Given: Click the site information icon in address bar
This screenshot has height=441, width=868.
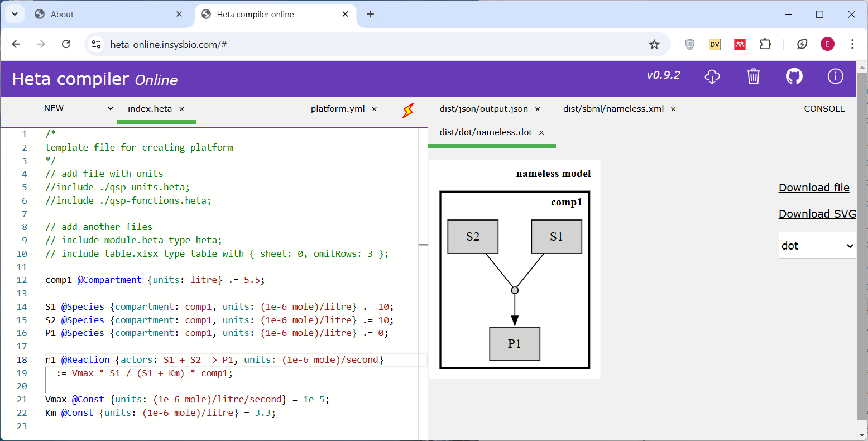Looking at the screenshot, I should coord(96,45).
